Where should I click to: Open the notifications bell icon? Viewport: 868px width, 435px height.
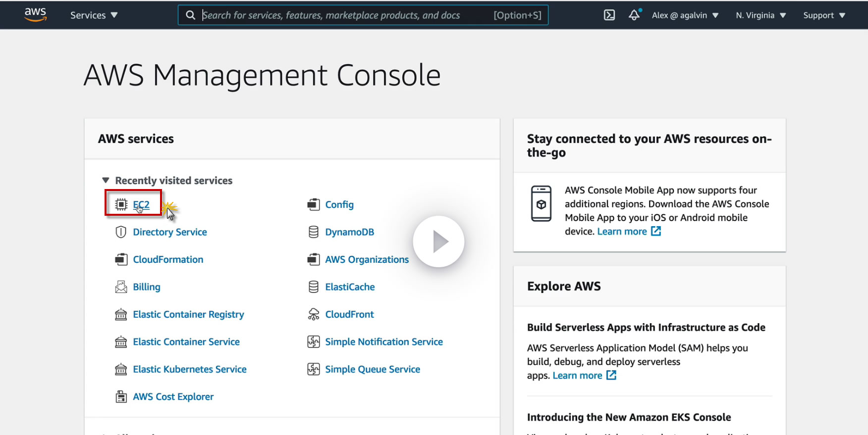point(634,15)
